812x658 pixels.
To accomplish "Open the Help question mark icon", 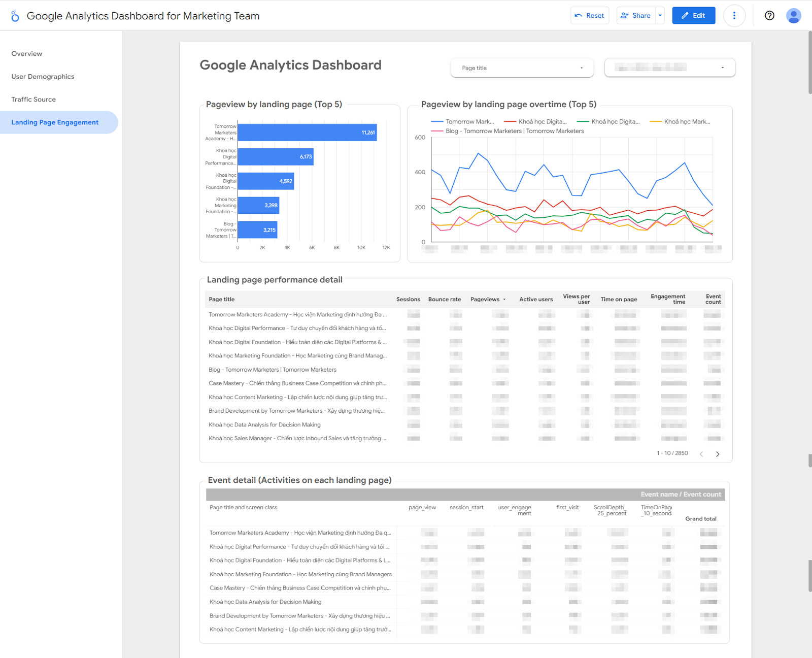I will pyautogui.click(x=769, y=16).
